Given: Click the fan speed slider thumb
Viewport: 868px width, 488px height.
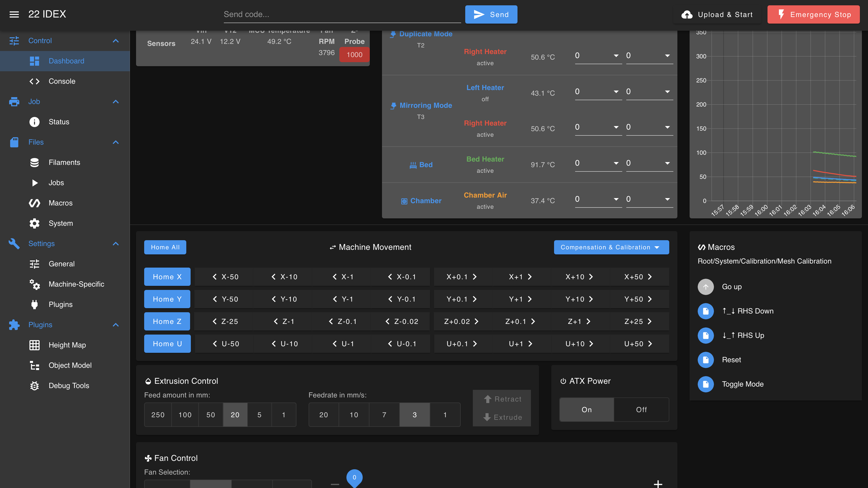Looking at the screenshot, I should tap(354, 478).
